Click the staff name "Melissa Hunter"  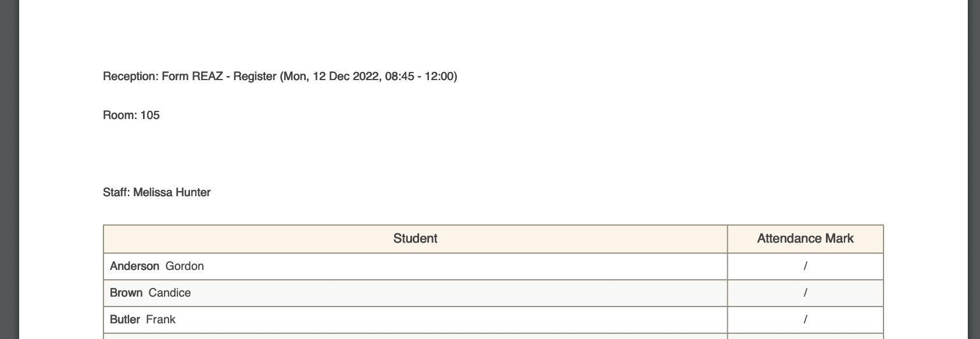point(171,193)
